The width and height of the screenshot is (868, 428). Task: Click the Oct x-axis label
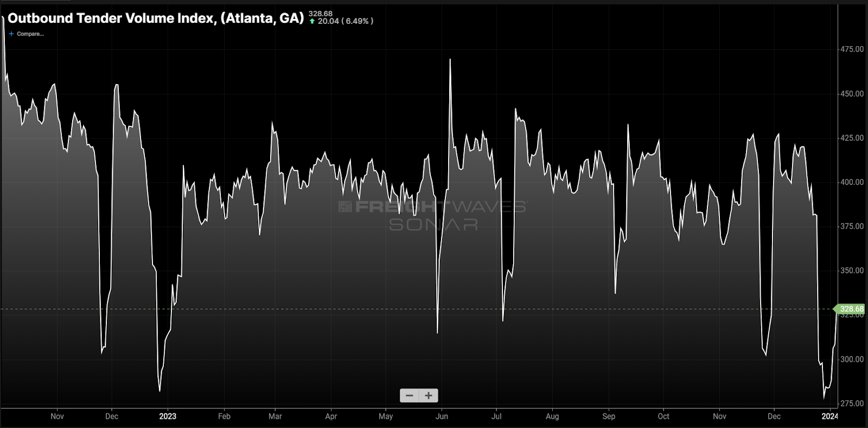tap(663, 416)
